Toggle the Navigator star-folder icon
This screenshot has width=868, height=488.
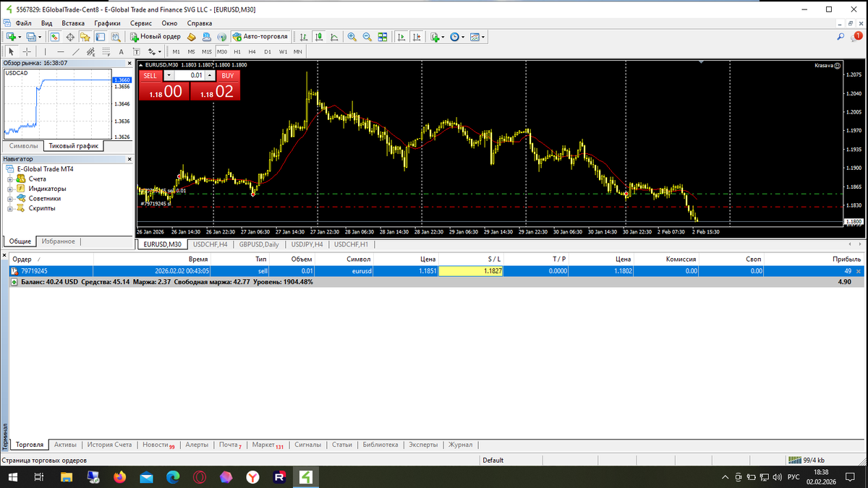85,36
